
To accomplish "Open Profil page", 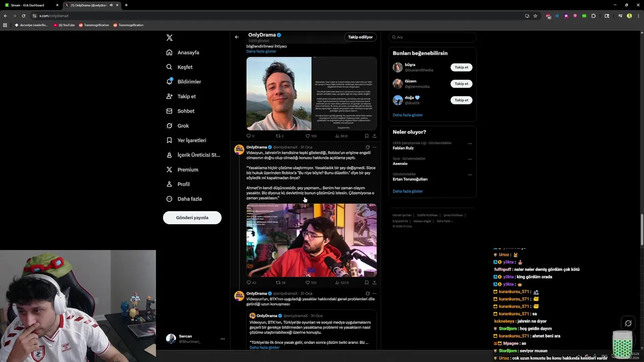I will (x=179, y=184).
